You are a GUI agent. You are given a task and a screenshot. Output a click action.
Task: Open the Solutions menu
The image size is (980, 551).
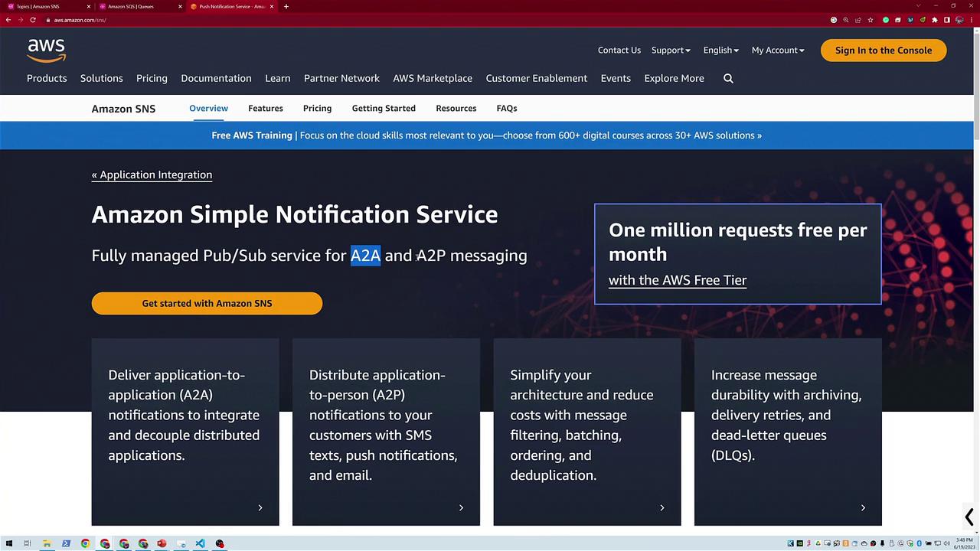(x=102, y=78)
